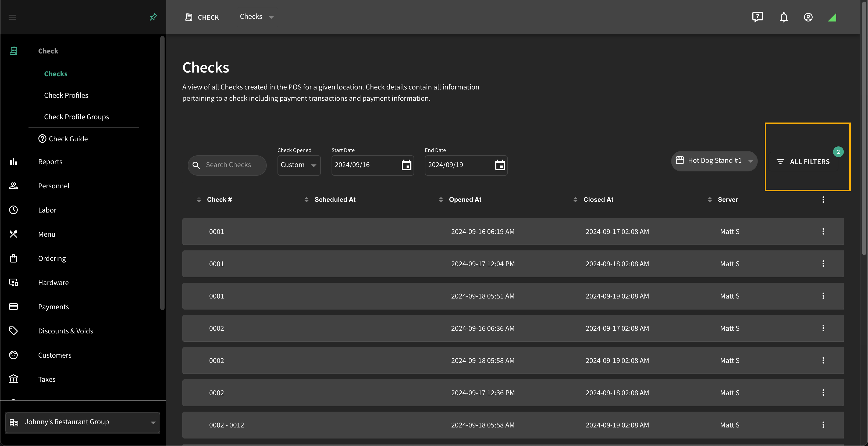This screenshot has width=868, height=446.
Task: Go to Hardware section
Action: click(x=53, y=282)
